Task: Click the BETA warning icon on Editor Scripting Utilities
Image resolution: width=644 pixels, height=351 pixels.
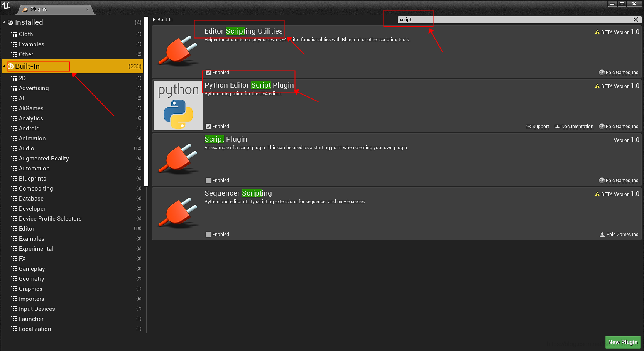Action: point(597,32)
